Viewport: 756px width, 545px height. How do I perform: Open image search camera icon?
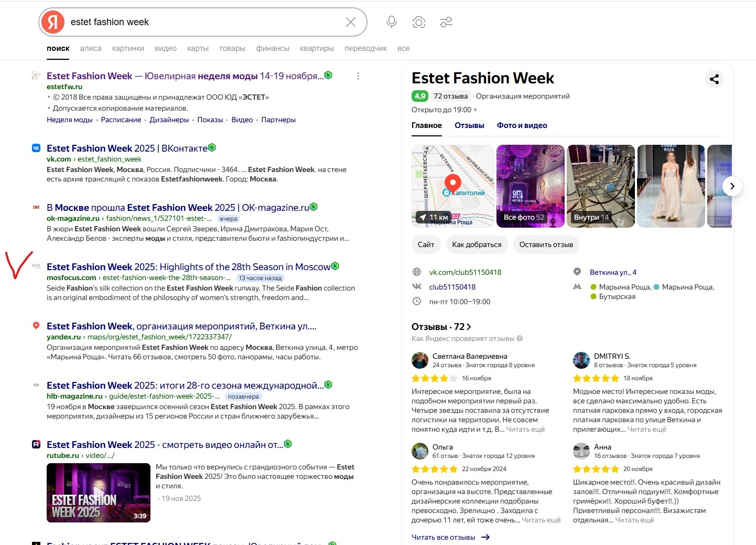(x=418, y=22)
